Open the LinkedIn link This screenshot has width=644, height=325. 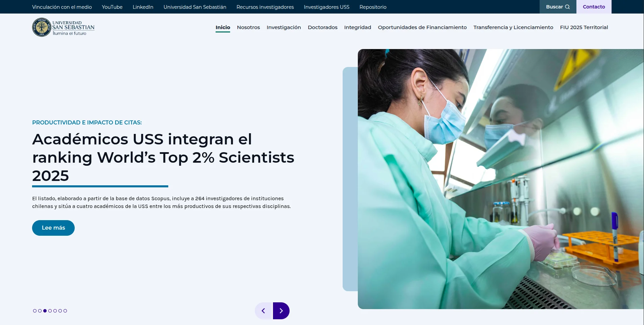click(143, 7)
